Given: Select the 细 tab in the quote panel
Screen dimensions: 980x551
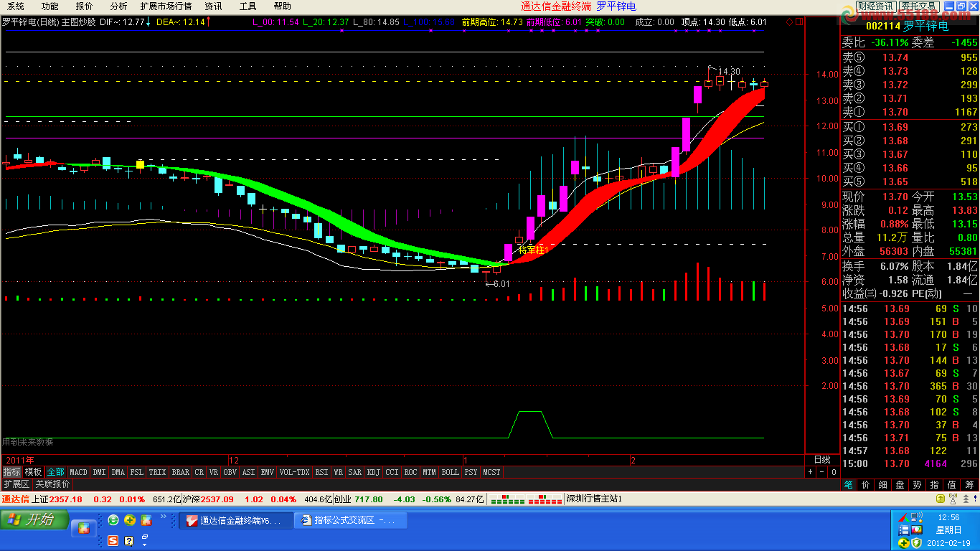Looking at the screenshot, I should tap(883, 485).
